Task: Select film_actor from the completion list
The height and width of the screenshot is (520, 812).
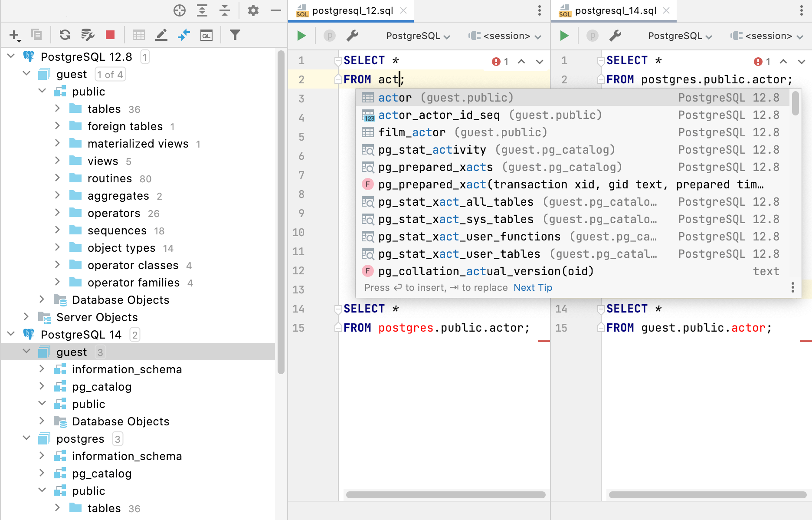Action: [412, 132]
